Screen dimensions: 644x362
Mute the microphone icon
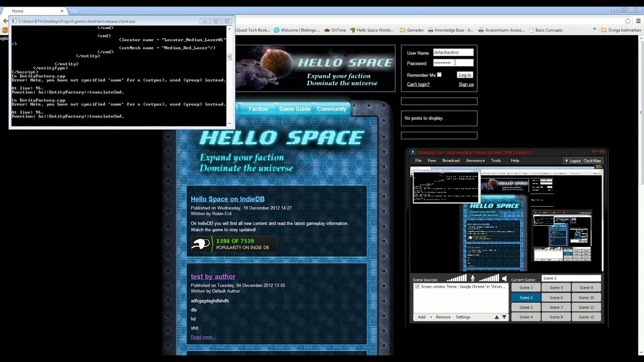click(472, 279)
